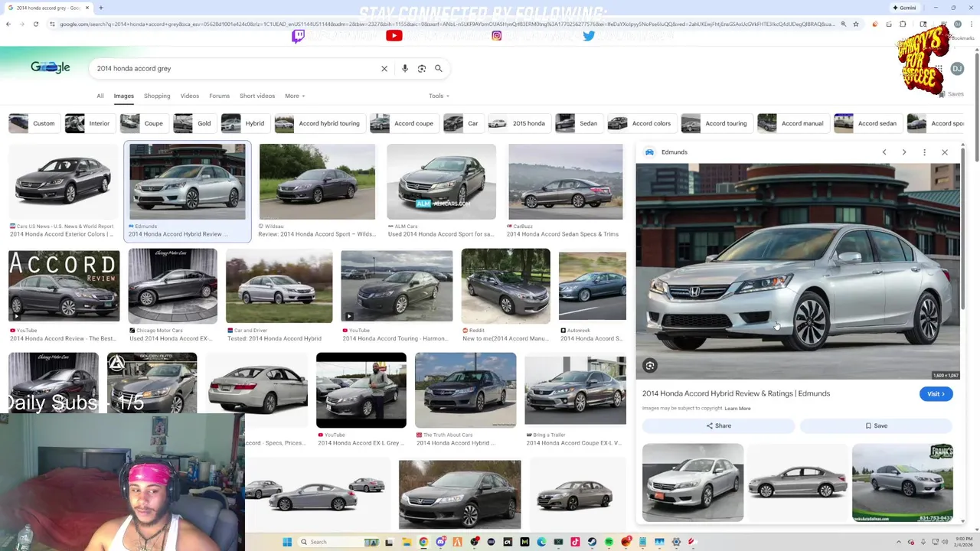The image size is (980, 551).
Task: Bookmark this page with star icon
Action: point(856,24)
